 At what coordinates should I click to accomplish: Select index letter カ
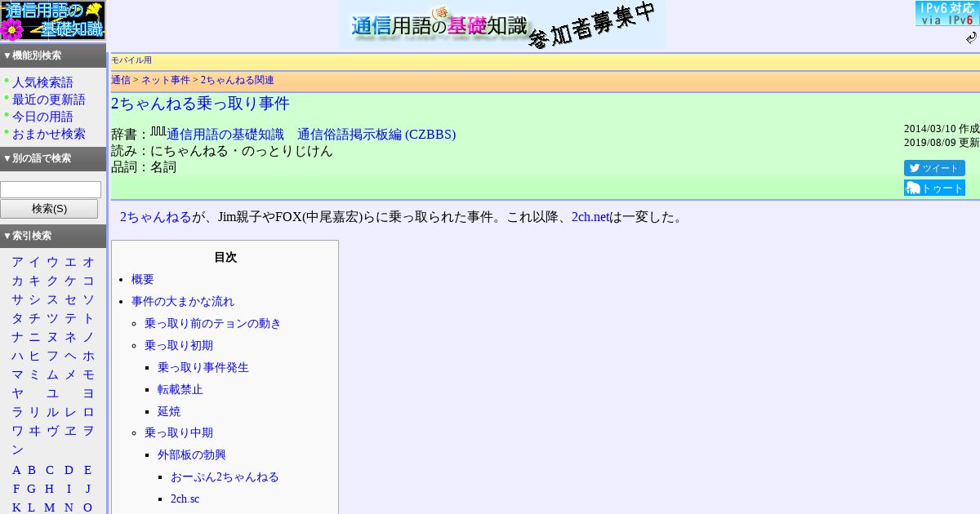coord(17,281)
